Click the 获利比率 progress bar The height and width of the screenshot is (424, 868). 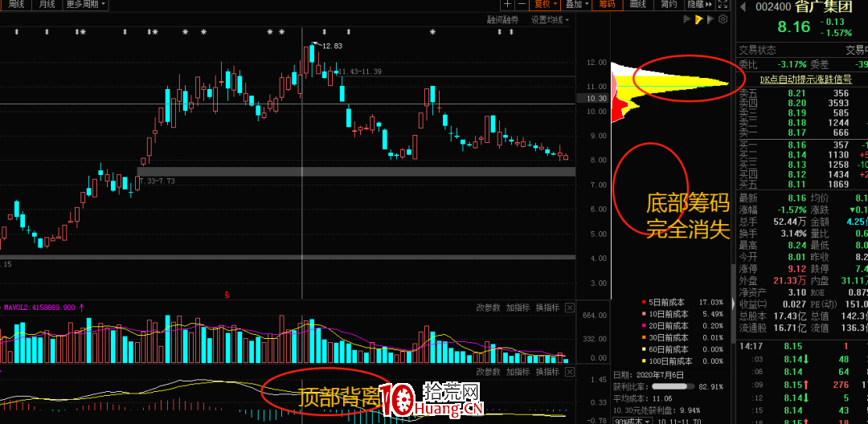[674, 386]
